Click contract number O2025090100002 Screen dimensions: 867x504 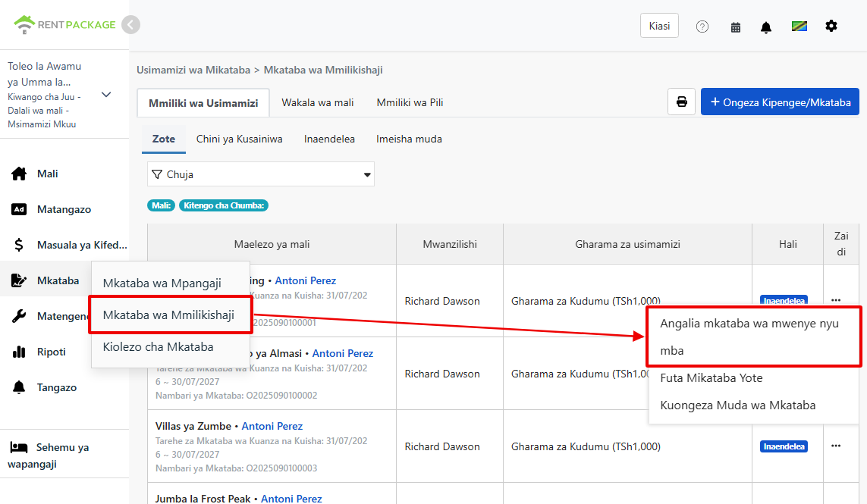click(x=281, y=395)
